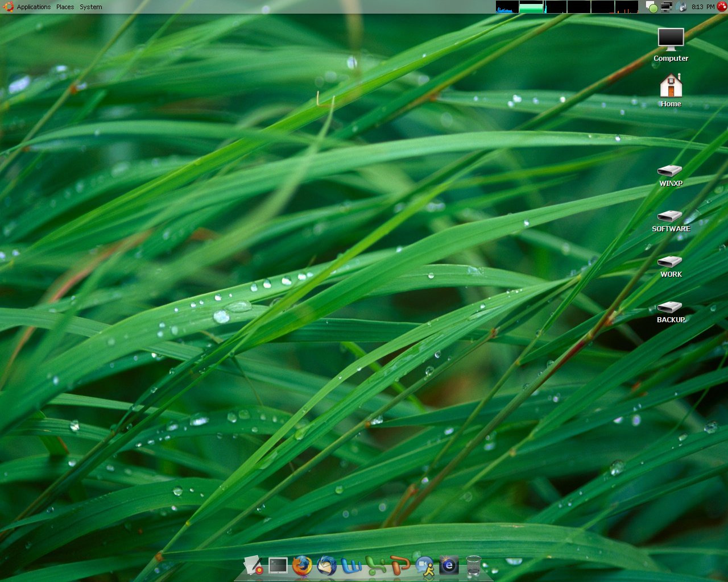The width and height of the screenshot is (728, 582).
Task: Launch Thunderbird mail from the dock
Action: coord(327,566)
